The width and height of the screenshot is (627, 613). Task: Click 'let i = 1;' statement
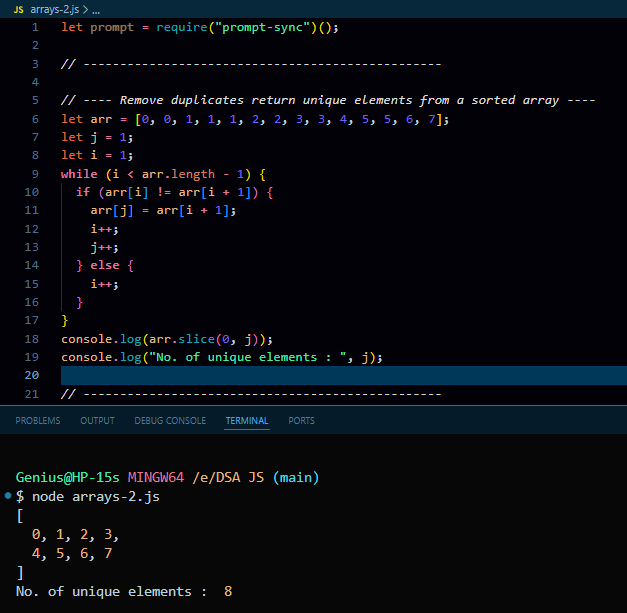[97, 155]
